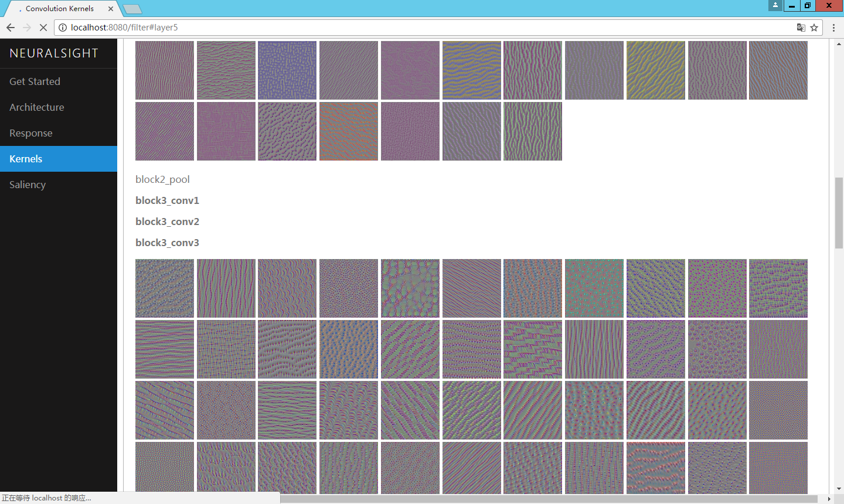844x504 pixels.
Task: Open a new browser tab
Action: click(132, 9)
